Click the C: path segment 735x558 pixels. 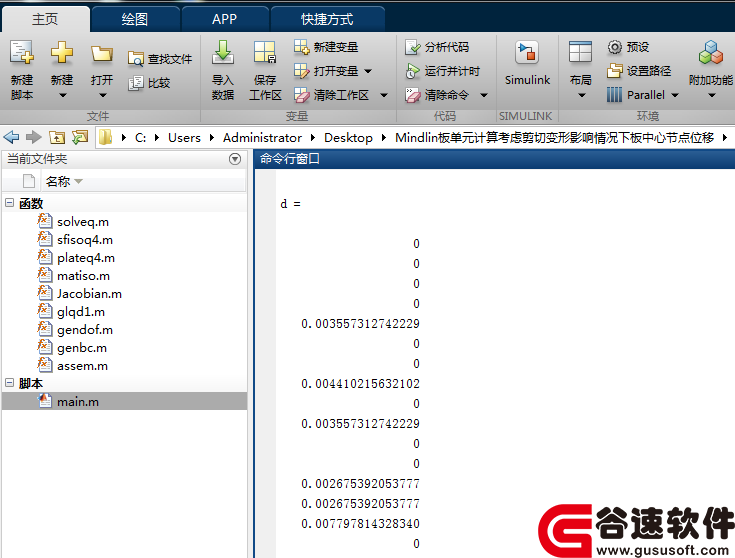[x=141, y=138]
